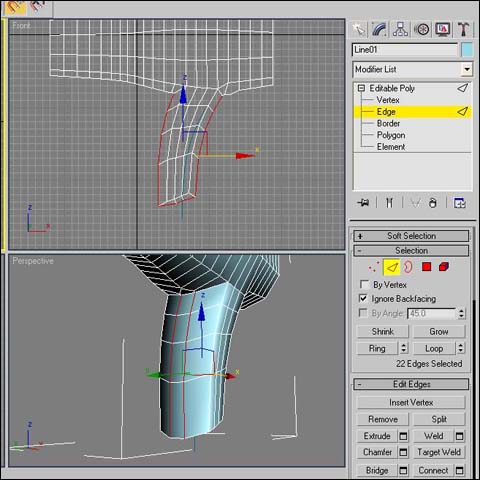Click Remove Modifier from stack icon
Image resolution: width=480 pixels, height=480 pixels.
point(433,203)
